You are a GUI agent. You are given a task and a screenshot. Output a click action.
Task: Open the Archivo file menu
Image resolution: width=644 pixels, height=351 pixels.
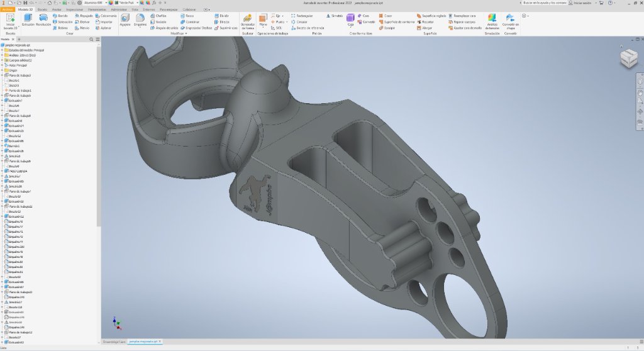[x=8, y=9]
